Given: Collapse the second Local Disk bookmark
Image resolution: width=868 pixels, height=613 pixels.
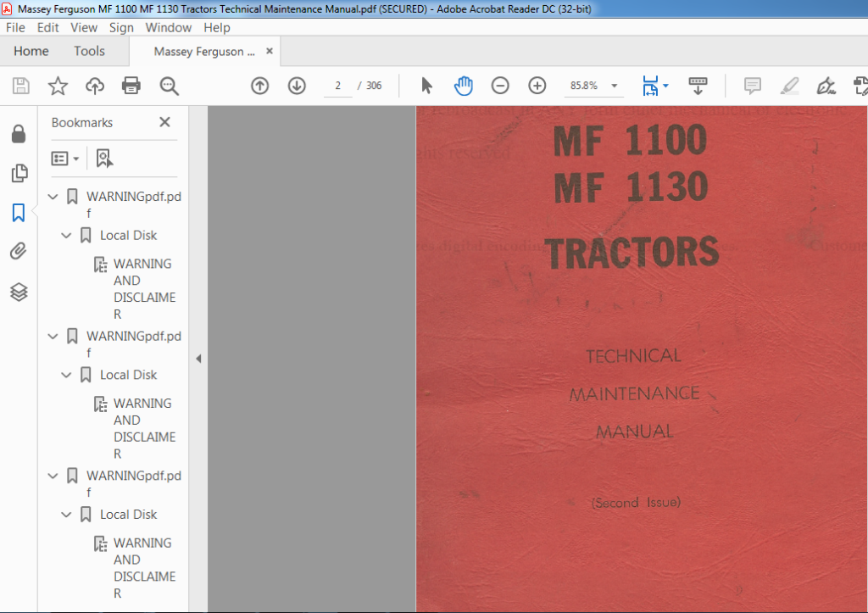Looking at the screenshot, I should coord(66,375).
